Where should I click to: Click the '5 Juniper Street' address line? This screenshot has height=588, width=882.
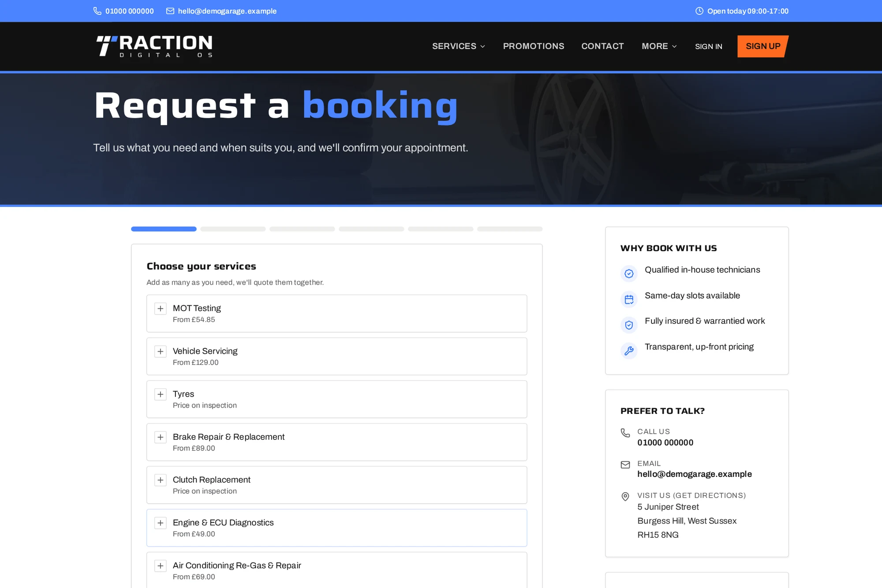(668, 507)
